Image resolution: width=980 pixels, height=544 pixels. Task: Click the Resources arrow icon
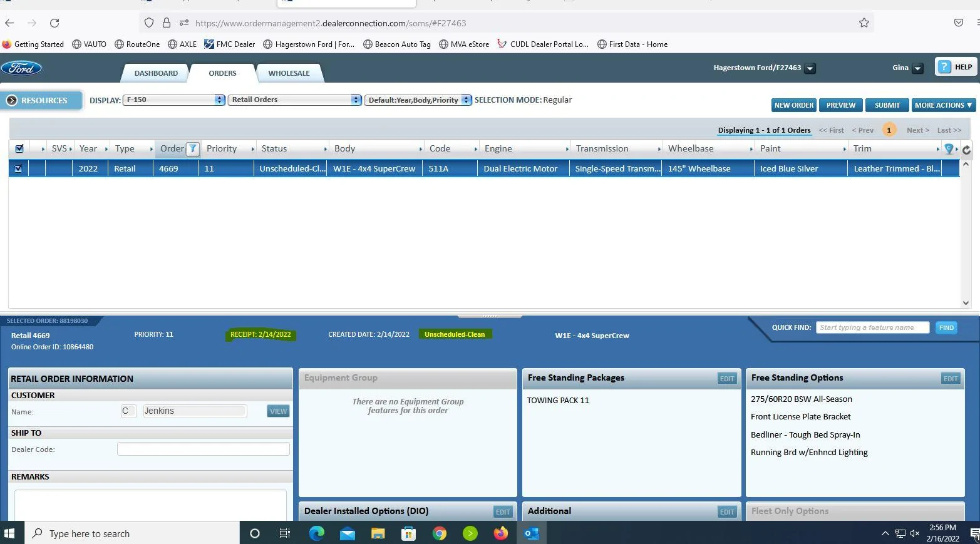click(11, 101)
